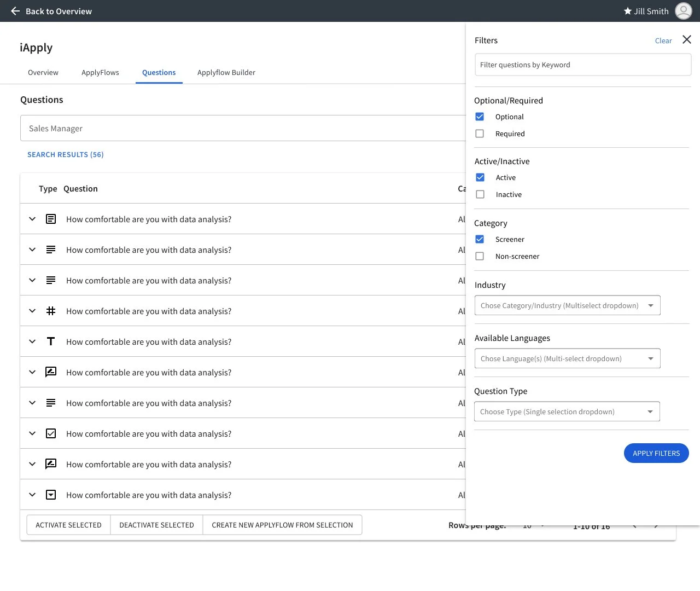The image size is (700, 591).
Task: Click the back arrow icon in header
Action: click(15, 11)
